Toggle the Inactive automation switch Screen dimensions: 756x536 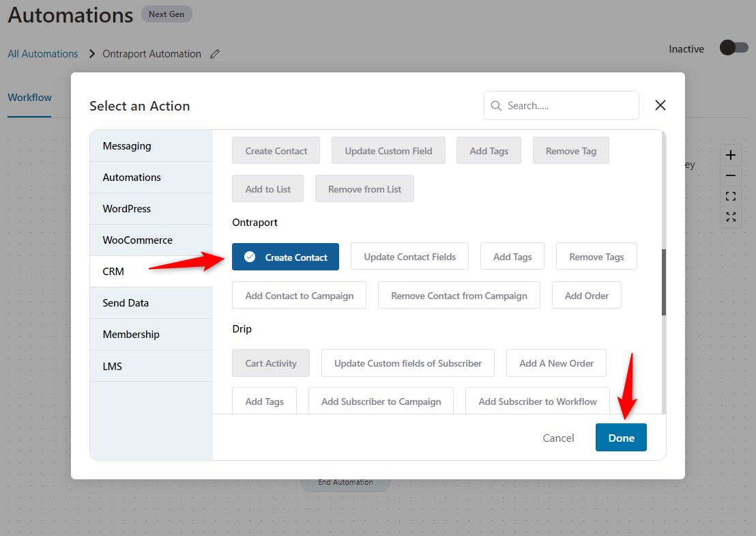coord(733,48)
